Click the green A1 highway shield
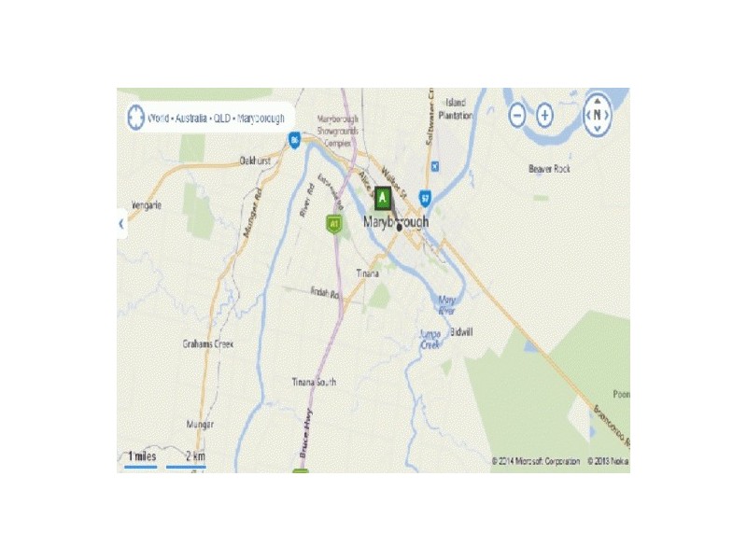Viewport: 747px width, 560px height. [x=335, y=223]
